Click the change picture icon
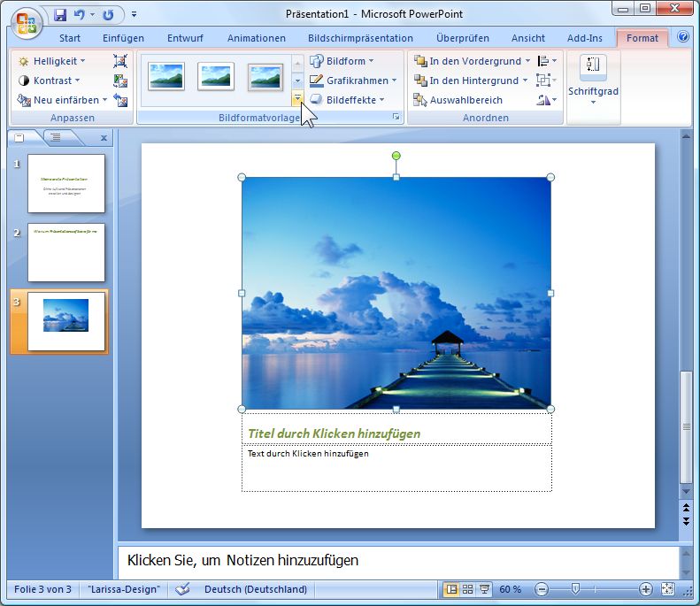The width and height of the screenshot is (700, 606). point(120,81)
